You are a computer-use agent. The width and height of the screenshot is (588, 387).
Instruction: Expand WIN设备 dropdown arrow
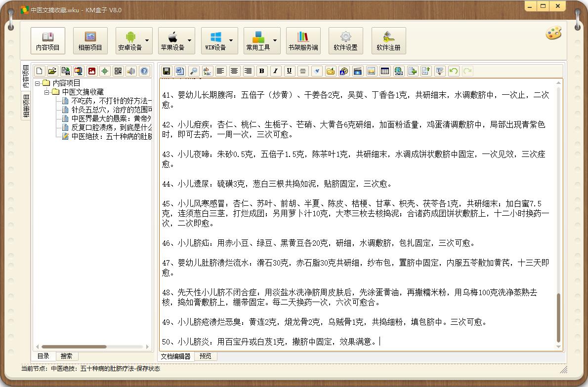tap(231, 40)
